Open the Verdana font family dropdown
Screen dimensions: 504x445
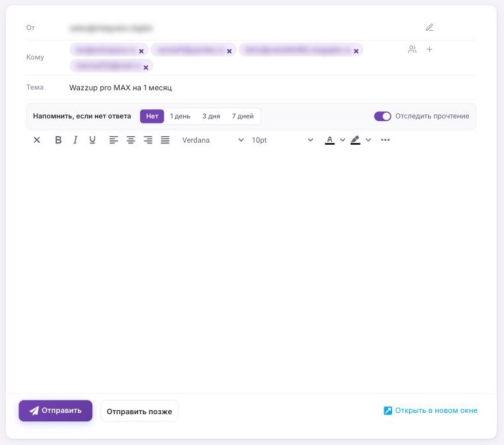click(x=213, y=140)
